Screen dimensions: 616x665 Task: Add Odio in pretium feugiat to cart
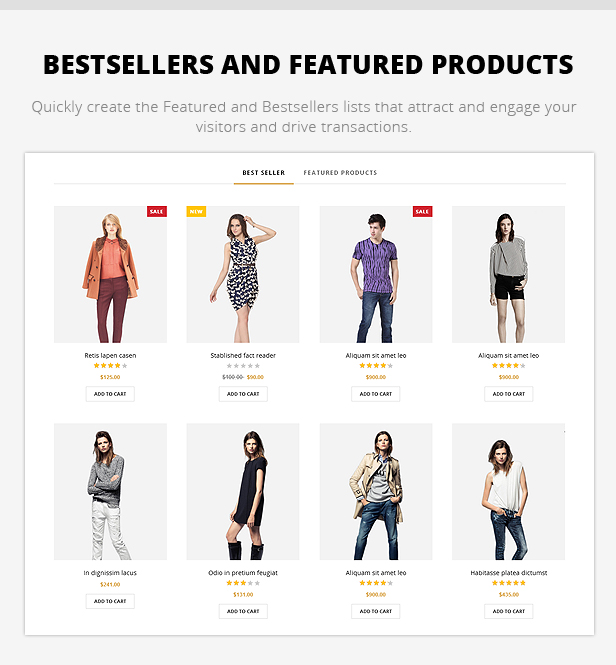coord(243,611)
